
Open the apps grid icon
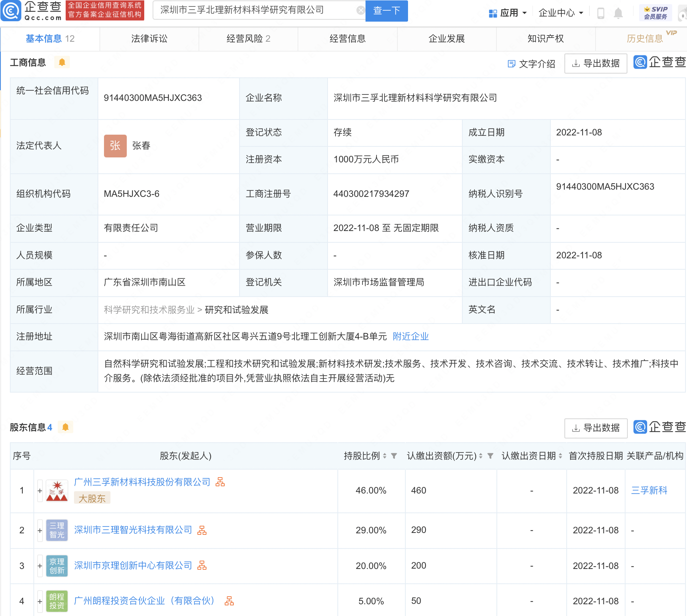pyautogui.click(x=493, y=13)
